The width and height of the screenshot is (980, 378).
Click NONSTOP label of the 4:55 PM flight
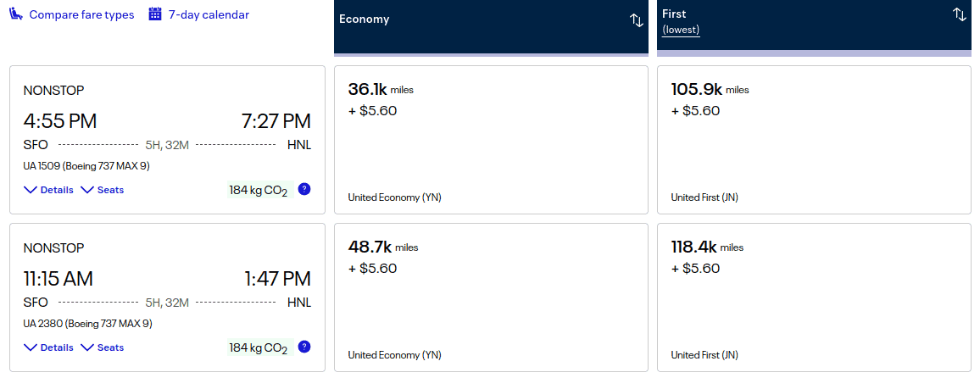click(x=53, y=91)
